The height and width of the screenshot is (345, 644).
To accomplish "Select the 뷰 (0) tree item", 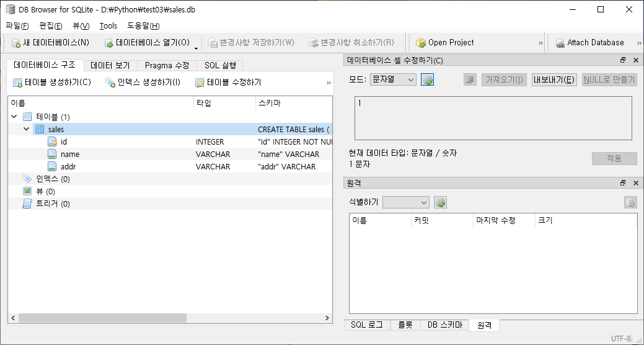I will 170,191.
